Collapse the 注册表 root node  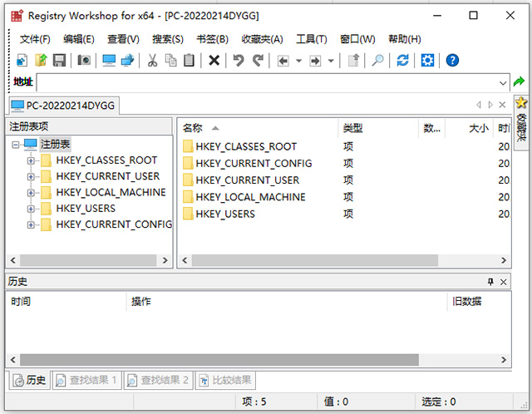tap(16, 144)
